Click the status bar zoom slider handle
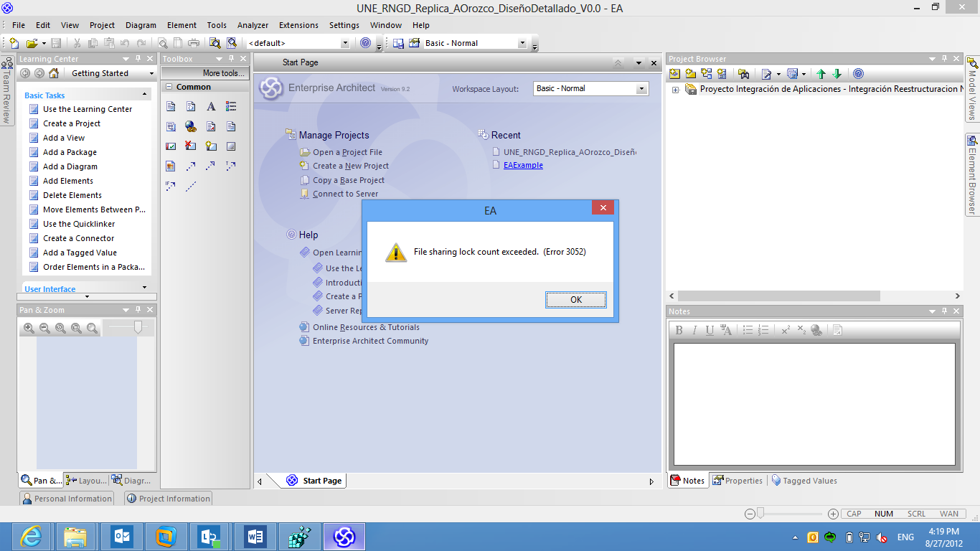 760,513
